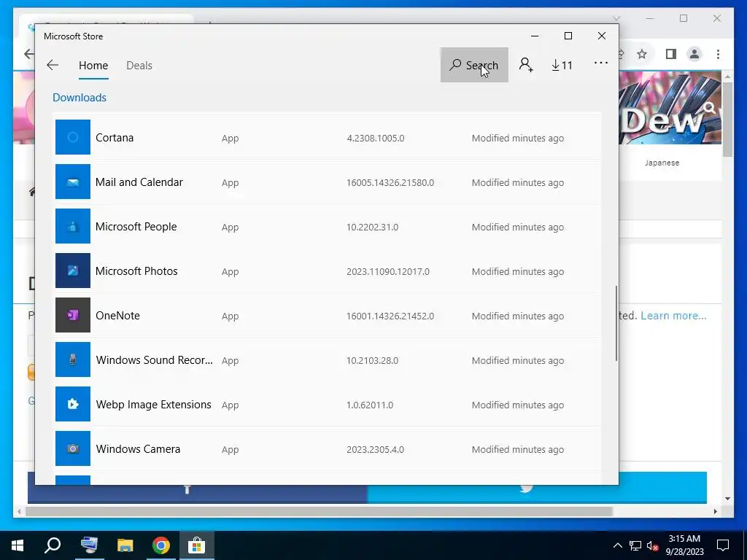Open File Explorer from the taskbar
Screen dimensions: 747x560
pos(125,545)
